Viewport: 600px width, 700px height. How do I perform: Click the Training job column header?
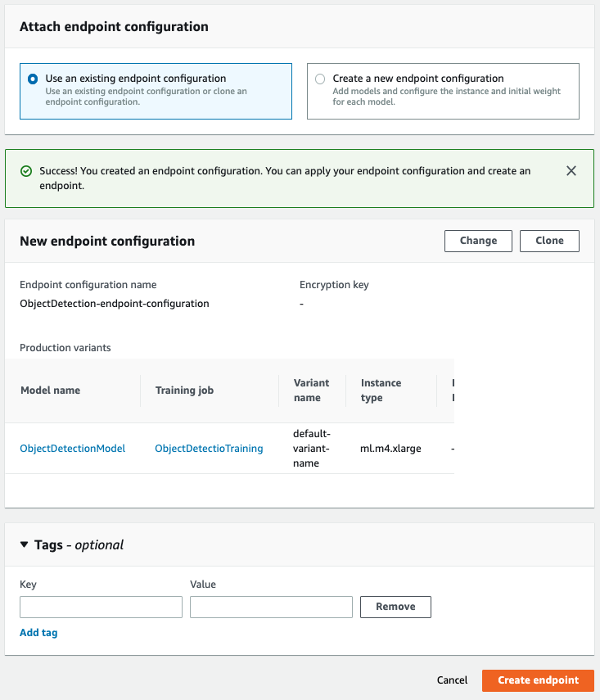pyautogui.click(x=184, y=391)
